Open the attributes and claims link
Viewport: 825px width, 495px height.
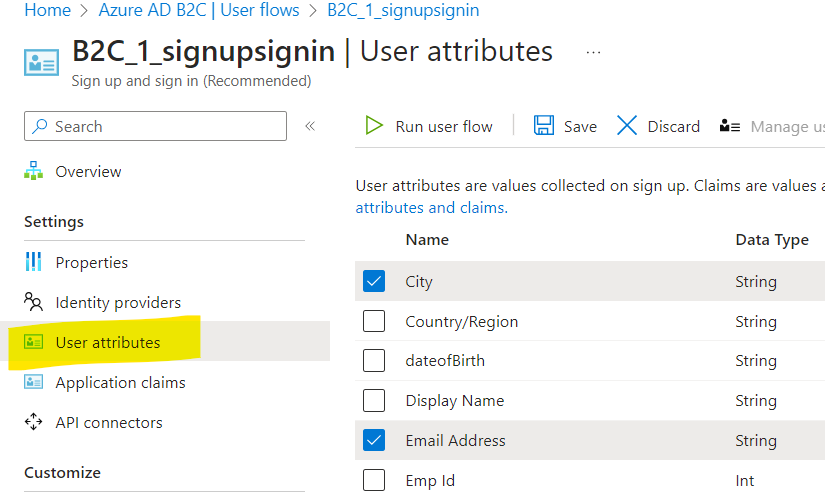pos(431,208)
